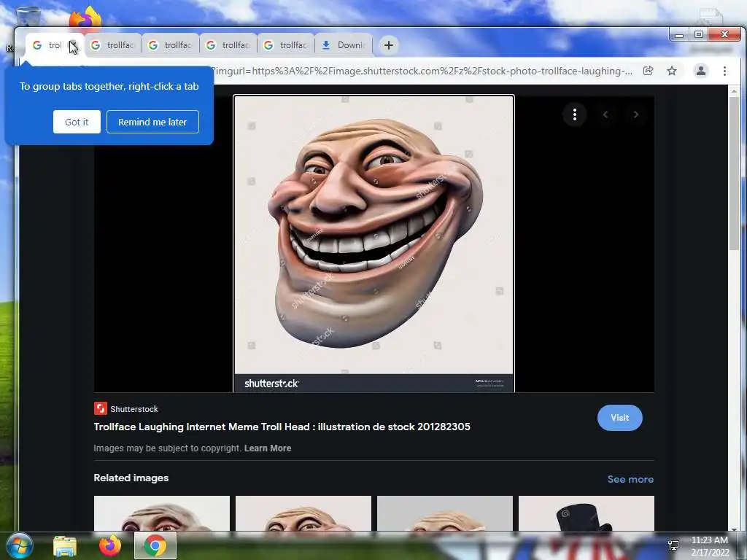Click Remind me later button
This screenshot has height=560, width=747.
point(152,122)
